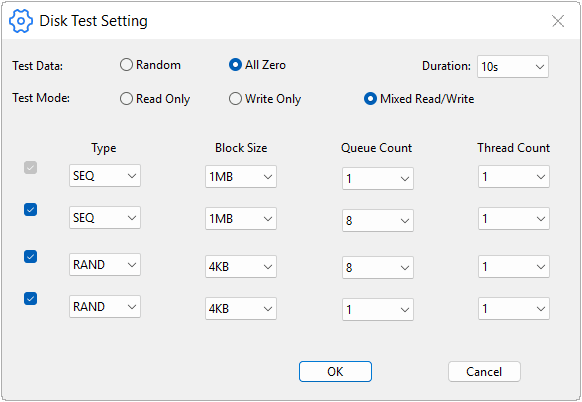Open Type dropdown in first SEQ row
582x402 pixels.
[x=105, y=176]
